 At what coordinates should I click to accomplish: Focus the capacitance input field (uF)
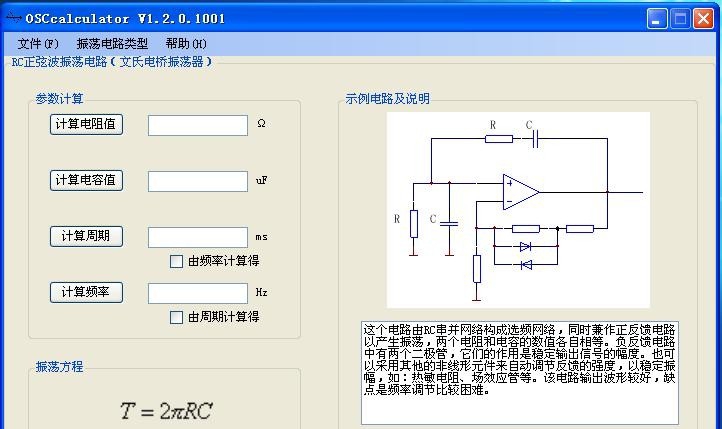coord(198,181)
